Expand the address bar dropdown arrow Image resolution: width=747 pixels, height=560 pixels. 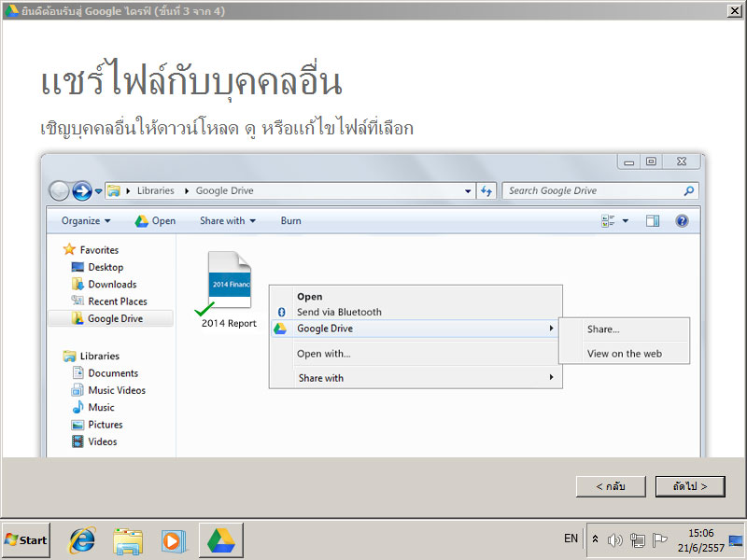coord(468,191)
